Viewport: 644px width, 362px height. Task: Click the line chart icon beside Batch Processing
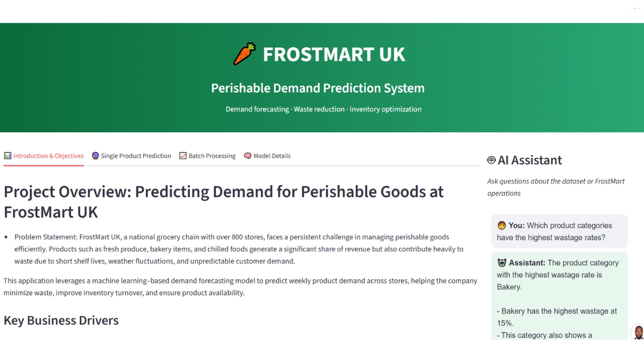183,156
